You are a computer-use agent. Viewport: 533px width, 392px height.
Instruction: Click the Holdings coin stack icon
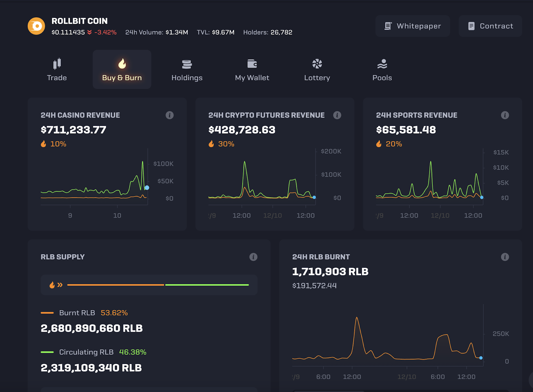pyautogui.click(x=187, y=64)
